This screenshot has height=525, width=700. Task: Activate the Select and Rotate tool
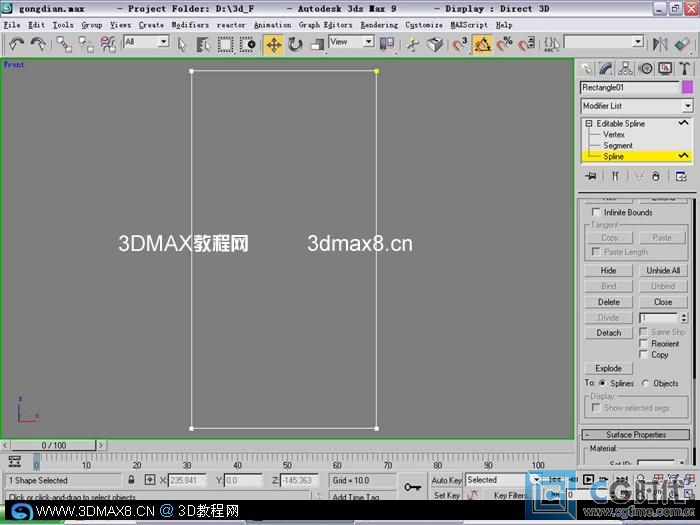coord(295,45)
